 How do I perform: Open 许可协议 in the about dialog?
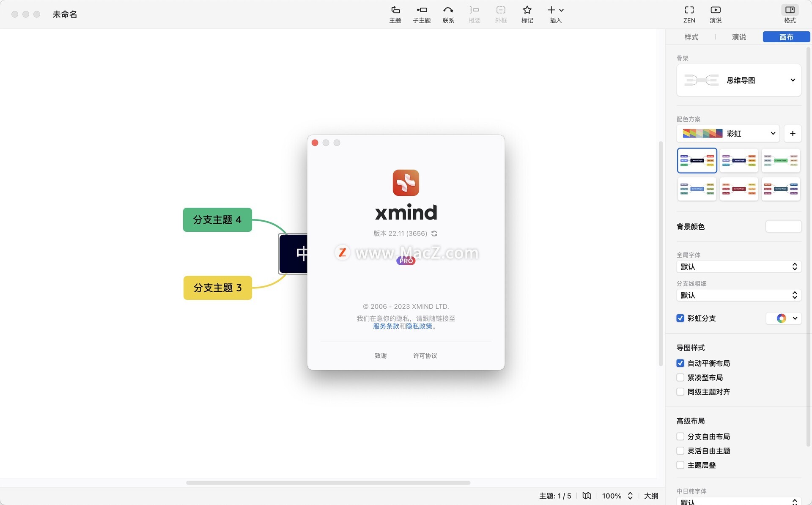425,355
